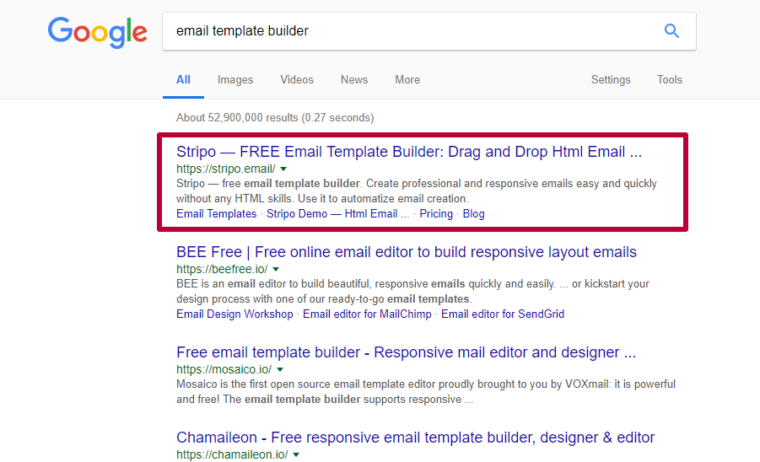Image resolution: width=760 pixels, height=462 pixels.
Task: Open the Stripo FREE Email Template Builder result
Action: (409, 152)
